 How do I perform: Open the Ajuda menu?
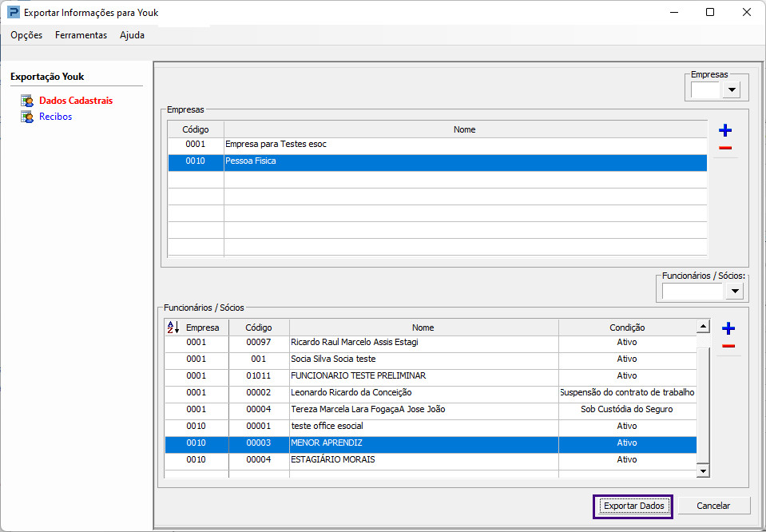(132, 35)
